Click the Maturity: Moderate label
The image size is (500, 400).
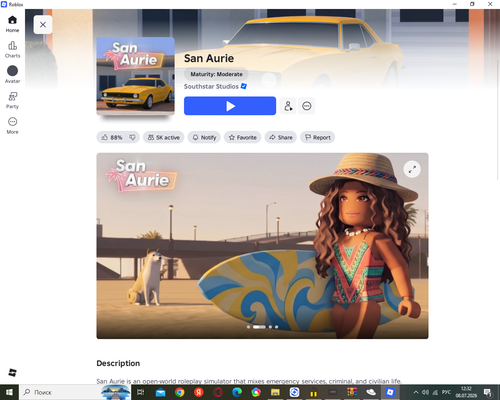[216, 74]
